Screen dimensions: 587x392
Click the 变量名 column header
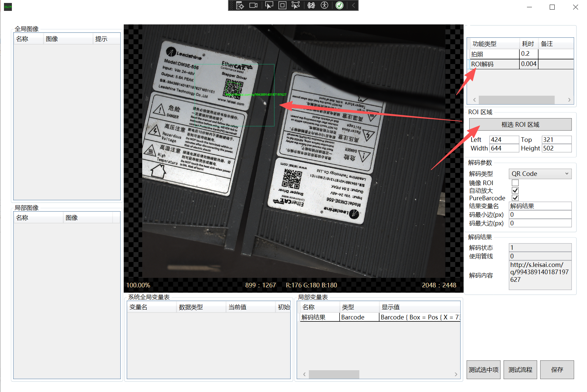[152, 307]
